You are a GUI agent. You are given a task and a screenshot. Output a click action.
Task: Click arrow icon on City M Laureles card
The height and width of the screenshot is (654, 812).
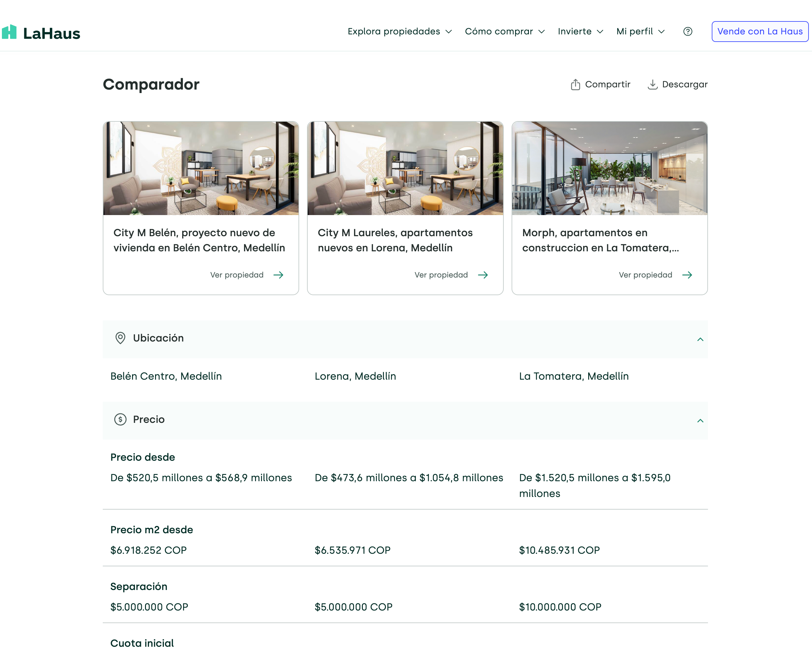(x=483, y=275)
